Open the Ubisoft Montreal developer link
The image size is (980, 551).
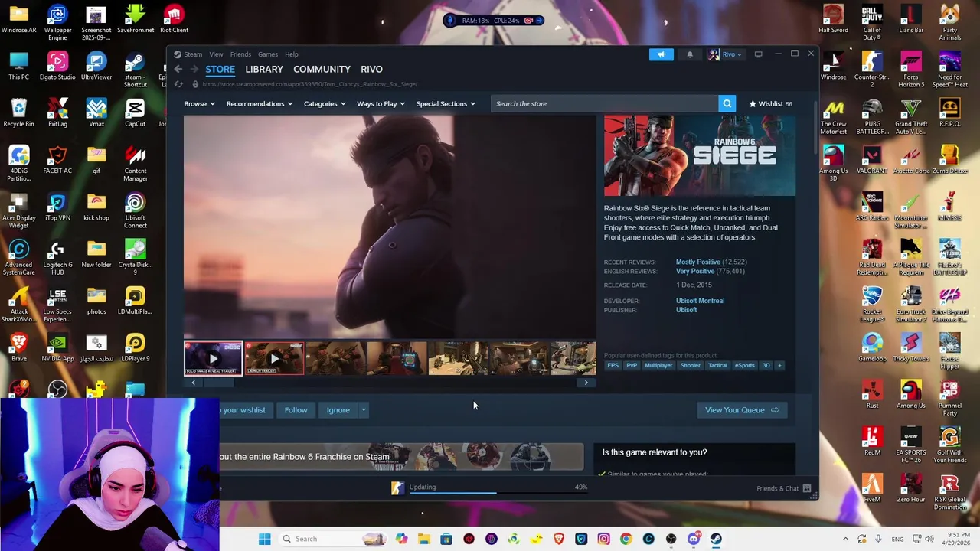click(x=700, y=301)
